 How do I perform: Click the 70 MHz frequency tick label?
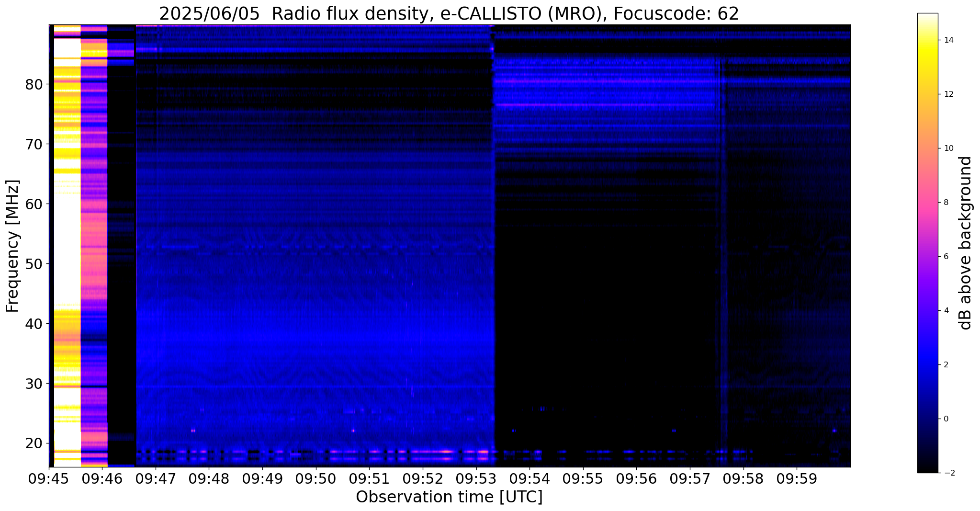point(34,144)
